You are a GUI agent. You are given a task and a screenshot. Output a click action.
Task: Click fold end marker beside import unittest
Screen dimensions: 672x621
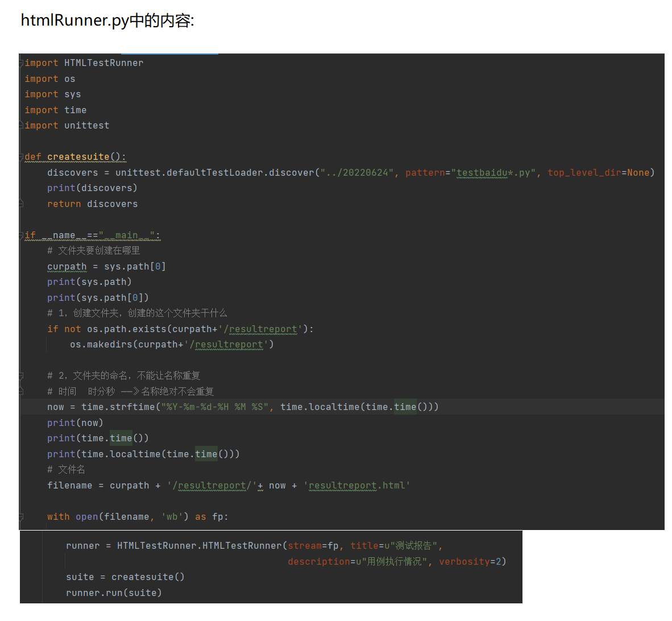point(21,125)
